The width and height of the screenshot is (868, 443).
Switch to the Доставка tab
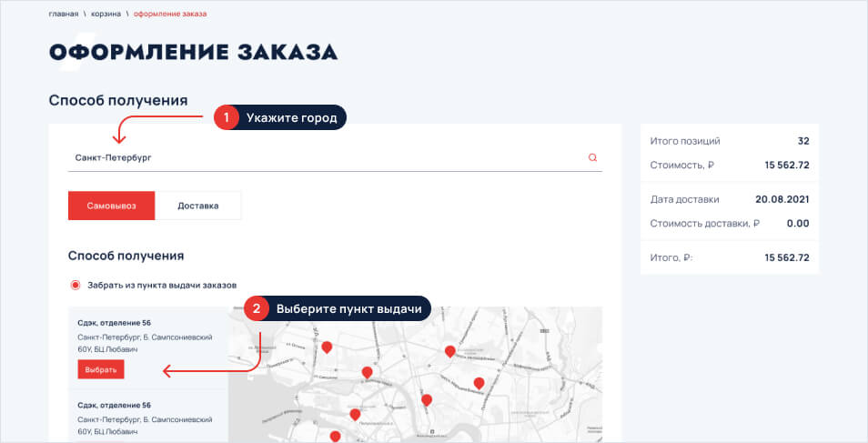pyautogui.click(x=197, y=206)
